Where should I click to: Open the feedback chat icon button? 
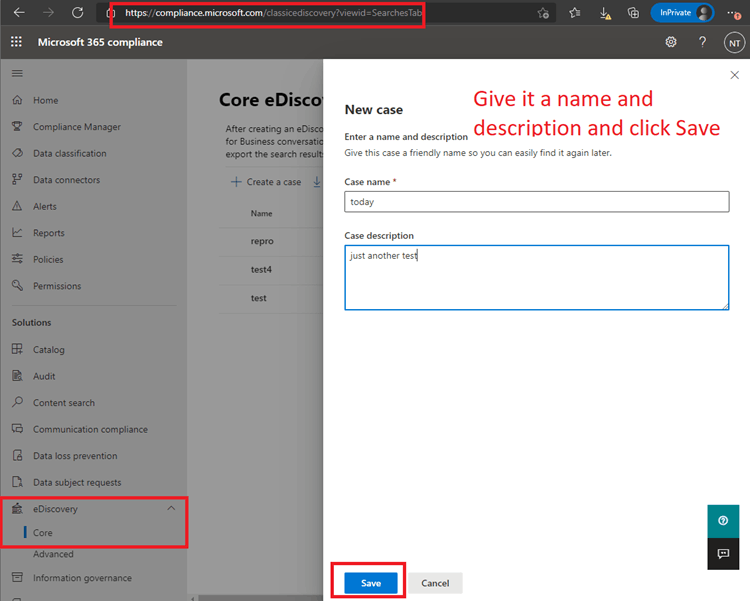coord(723,554)
